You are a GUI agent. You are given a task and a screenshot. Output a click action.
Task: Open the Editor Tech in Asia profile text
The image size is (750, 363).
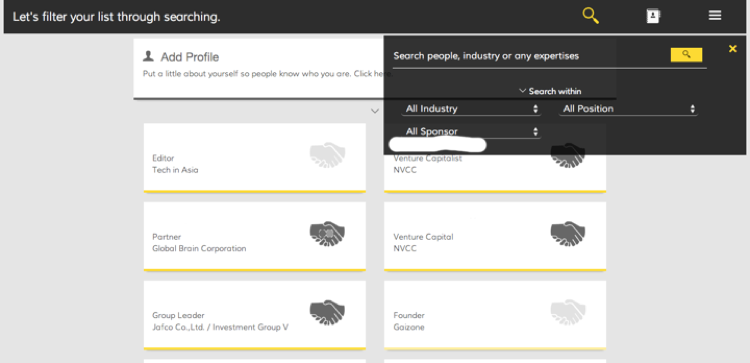point(175,164)
